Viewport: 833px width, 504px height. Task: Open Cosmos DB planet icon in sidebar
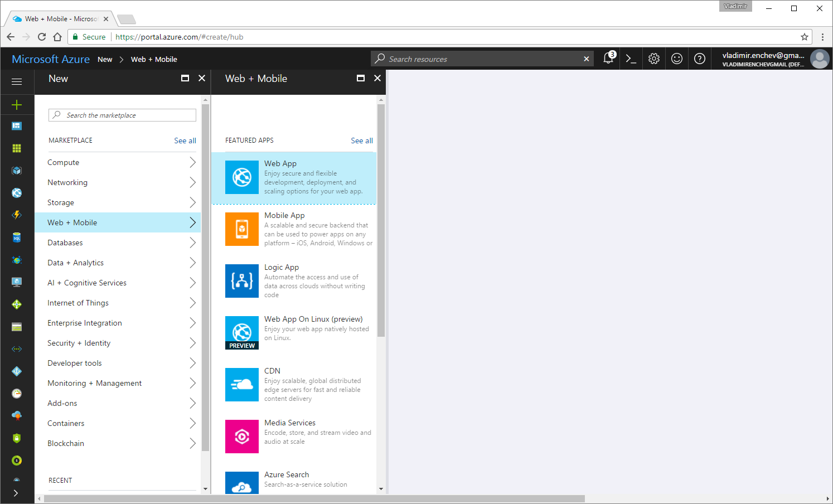[x=17, y=260]
